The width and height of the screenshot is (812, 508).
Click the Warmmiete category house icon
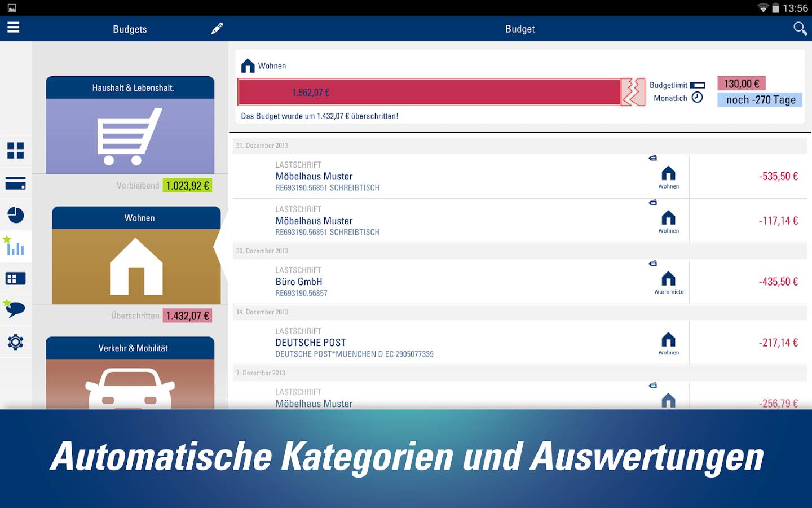point(668,279)
